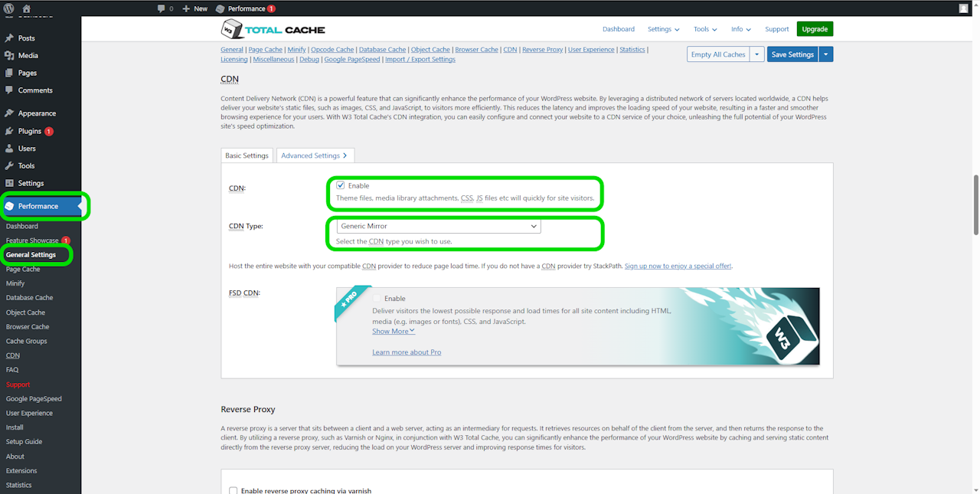Open Minify submenu item in sidebar
The image size is (980, 494).
[x=15, y=283]
